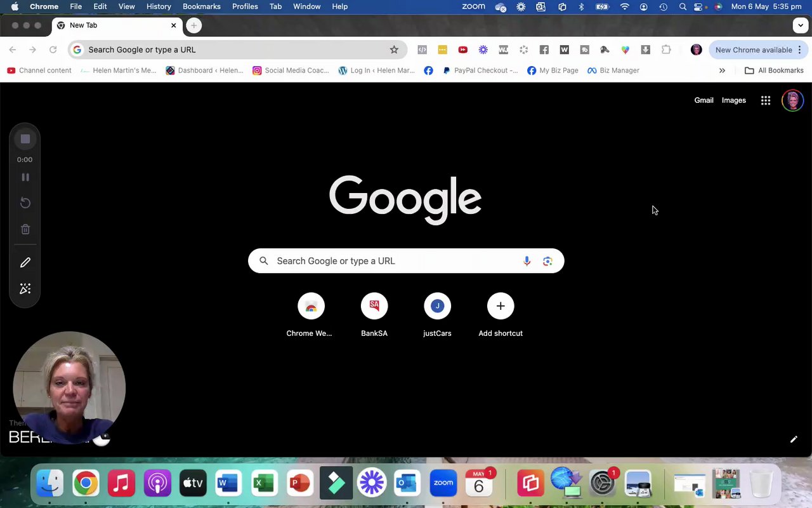Open Finder from the Dock
Image resolution: width=812 pixels, height=508 pixels.
49,483
